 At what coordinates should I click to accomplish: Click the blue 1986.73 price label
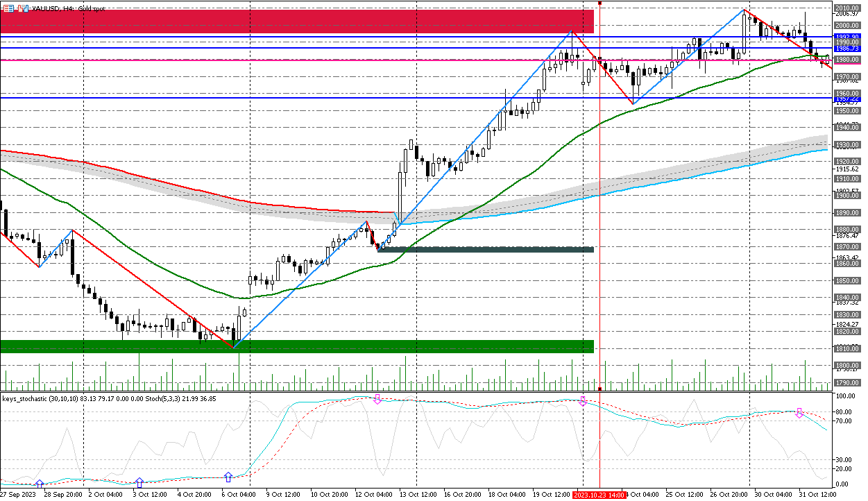point(847,49)
